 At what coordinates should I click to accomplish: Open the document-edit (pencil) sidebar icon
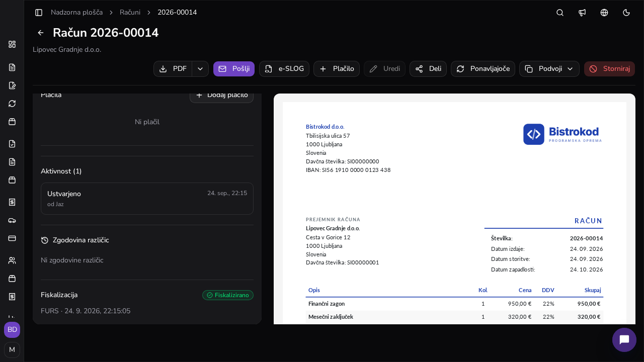point(12,85)
